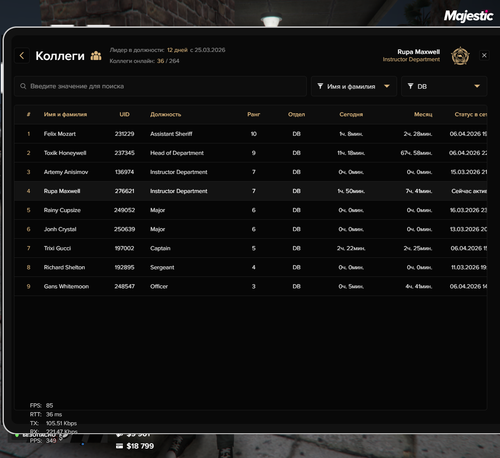The width and height of the screenshot is (500, 458).
Task: Open the DB department filter dropdown
Action: pyautogui.click(x=444, y=86)
